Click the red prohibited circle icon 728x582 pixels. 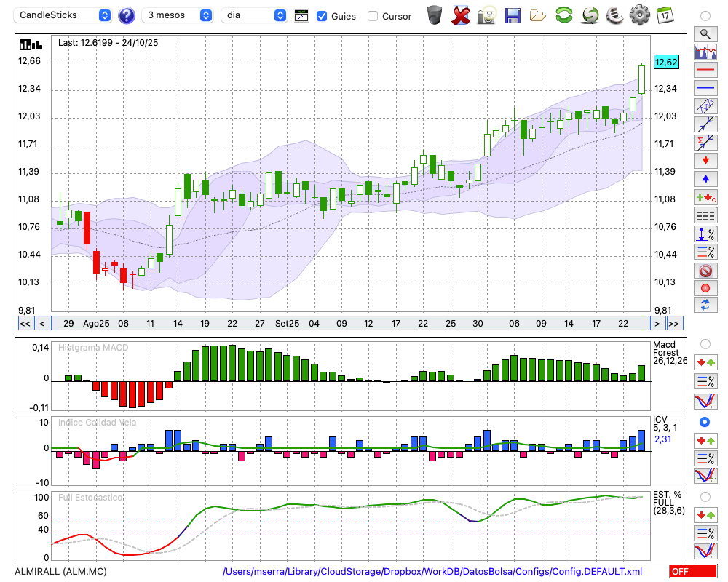click(705, 270)
